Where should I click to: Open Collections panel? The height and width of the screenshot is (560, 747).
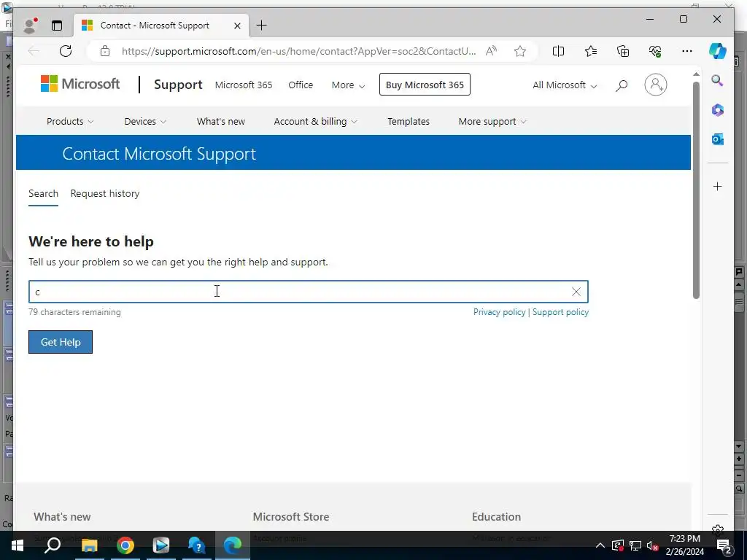click(x=623, y=51)
